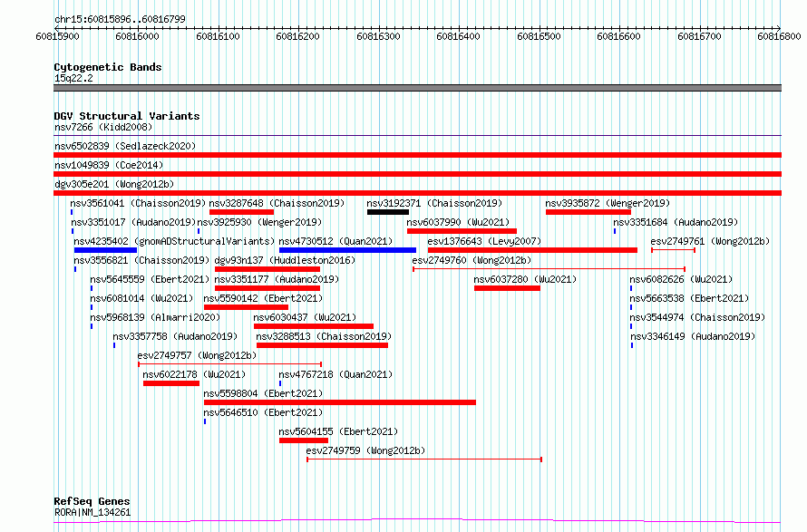This screenshot has width=807, height=532.
Task: Click the red bar of nsv6037280 (Wu2021)
Action: tap(507, 288)
